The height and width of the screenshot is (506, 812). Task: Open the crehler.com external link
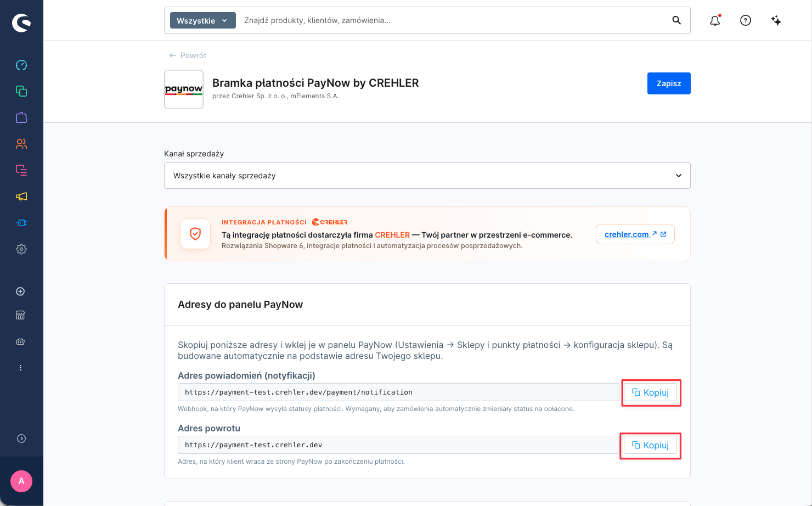pyautogui.click(x=635, y=234)
